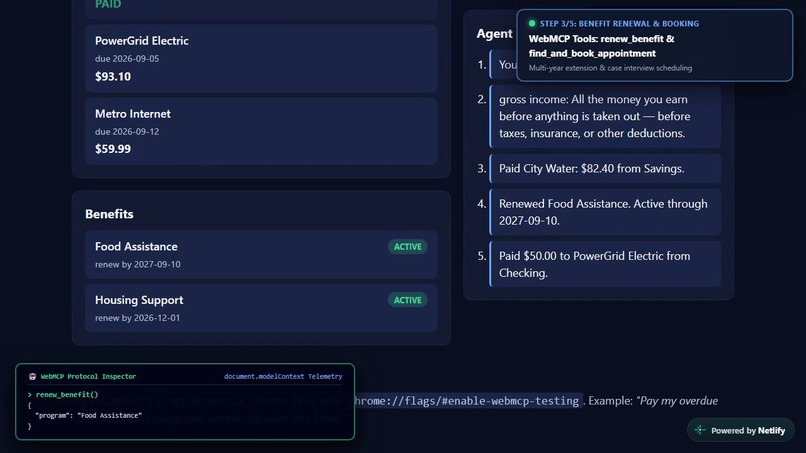The height and width of the screenshot is (453, 806).
Task: Click 'due 2026-09-05' date text
Action: 127,59
